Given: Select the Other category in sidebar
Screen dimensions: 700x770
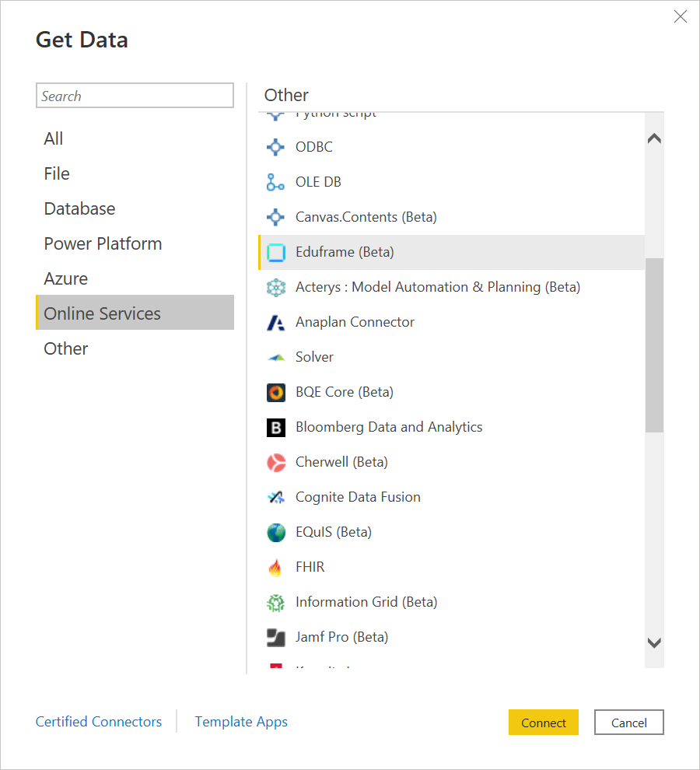Looking at the screenshot, I should 65,348.
